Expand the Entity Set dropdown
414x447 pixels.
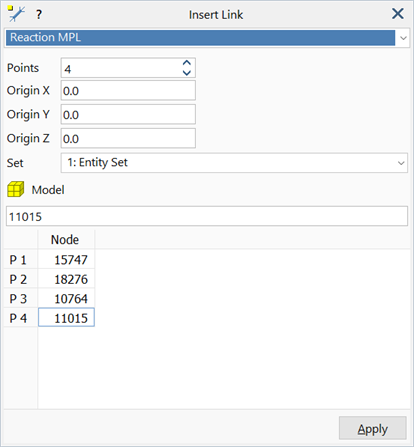[x=401, y=163]
